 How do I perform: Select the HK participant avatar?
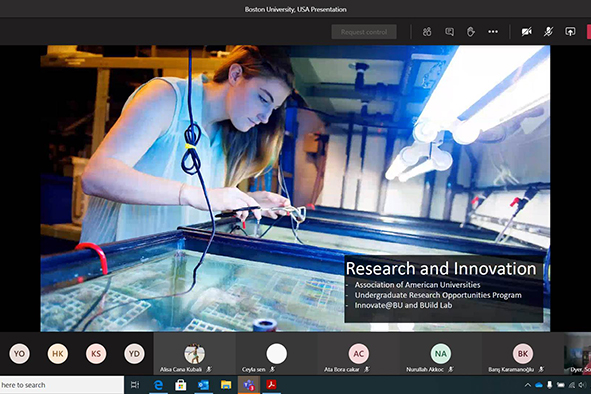pyautogui.click(x=58, y=354)
